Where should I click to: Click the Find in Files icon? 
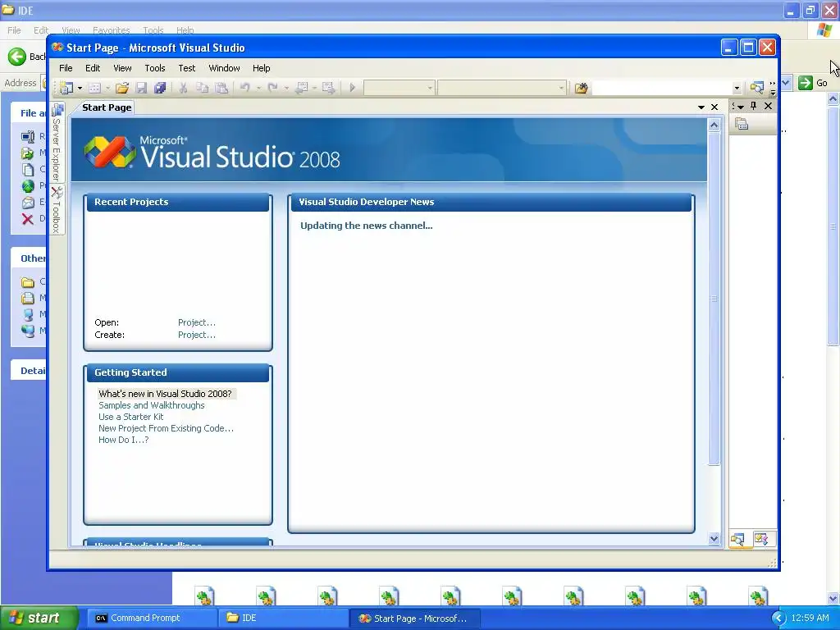(582, 88)
